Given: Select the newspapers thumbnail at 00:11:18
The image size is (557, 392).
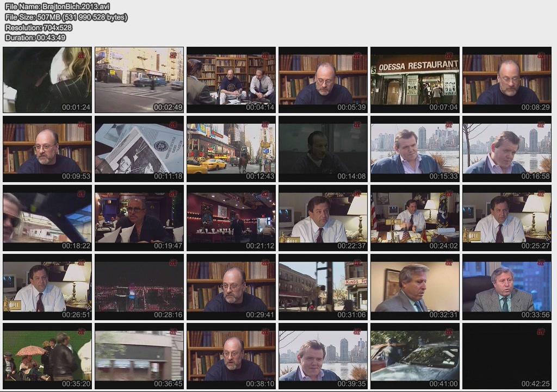Looking at the screenshot, I should [x=139, y=148].
